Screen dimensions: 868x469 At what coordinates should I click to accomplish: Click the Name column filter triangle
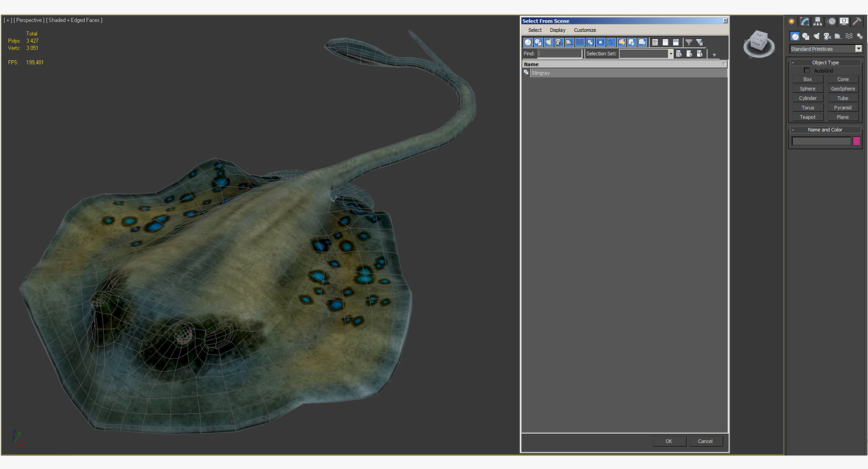coord(724,64)
